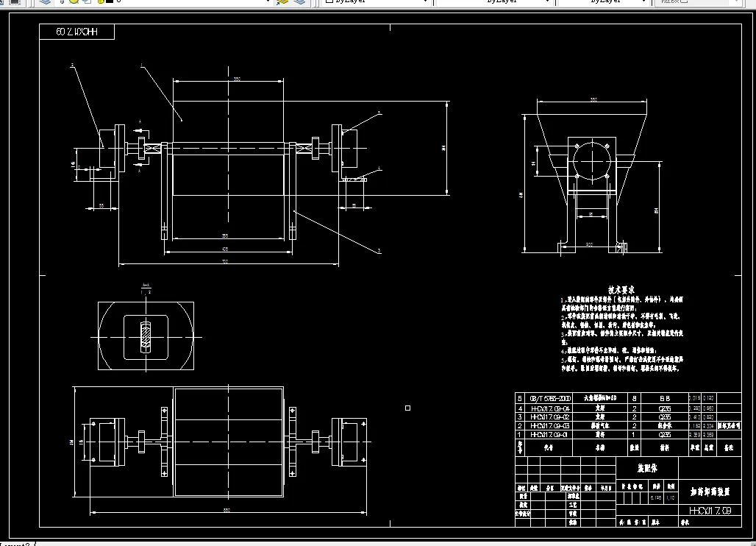The image size is (756, 546).
Task: Switch to the Layout2 tab
Action: (15, 544)
